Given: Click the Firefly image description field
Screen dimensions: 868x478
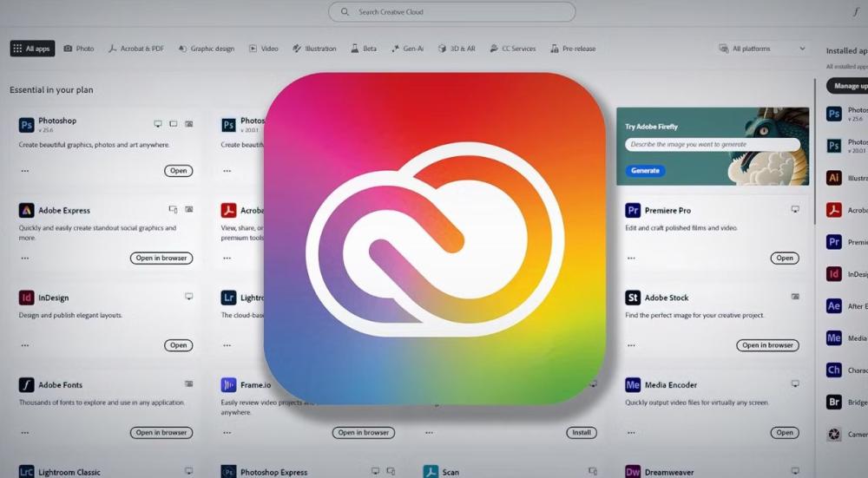Looking at the screenshot, I should point(713,144).
